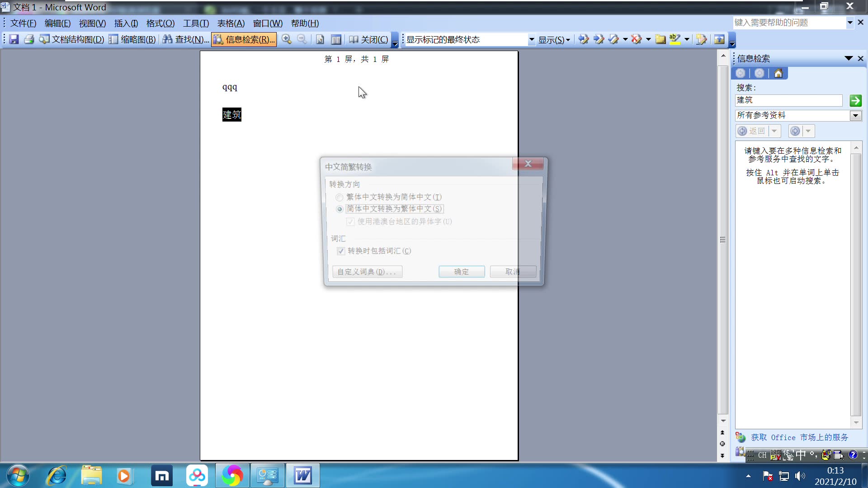The height and width of the screenshot is (488, 868).
Task: Open Chrome from the taskbar
Action: coord(232,475)
